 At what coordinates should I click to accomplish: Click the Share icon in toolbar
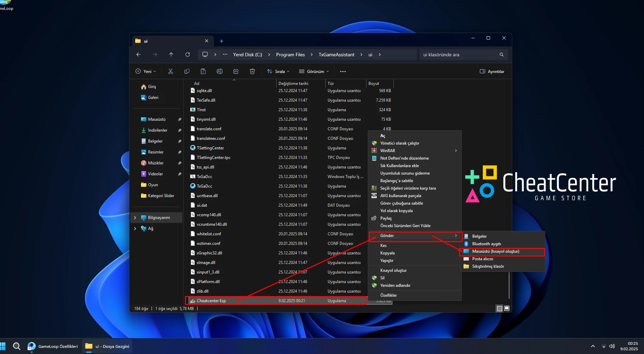[236, 71]
